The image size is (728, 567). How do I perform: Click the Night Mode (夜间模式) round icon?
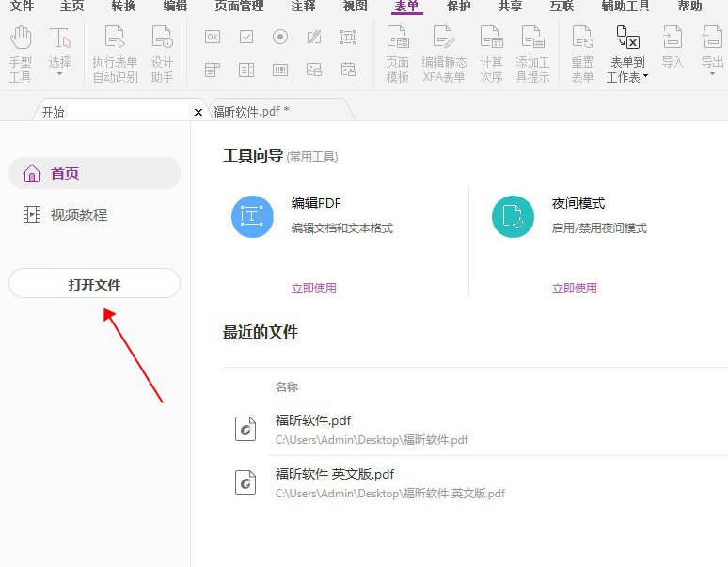(x=513, y=217)
